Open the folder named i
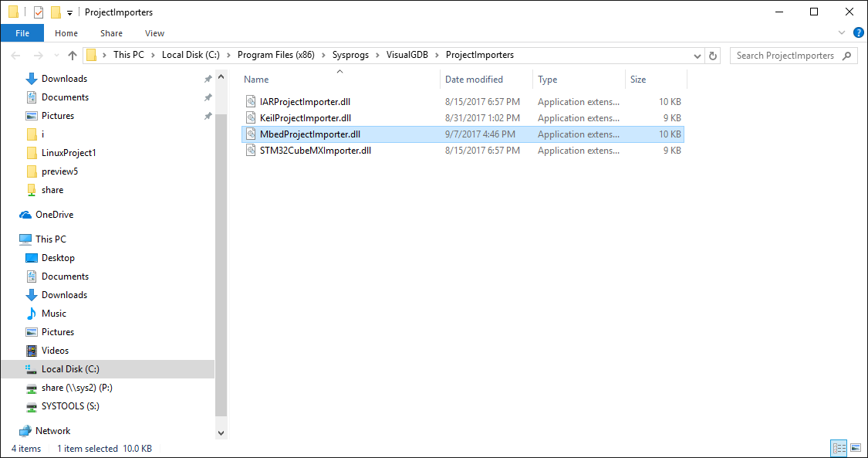The image size is (868, 458). [42, 134]
